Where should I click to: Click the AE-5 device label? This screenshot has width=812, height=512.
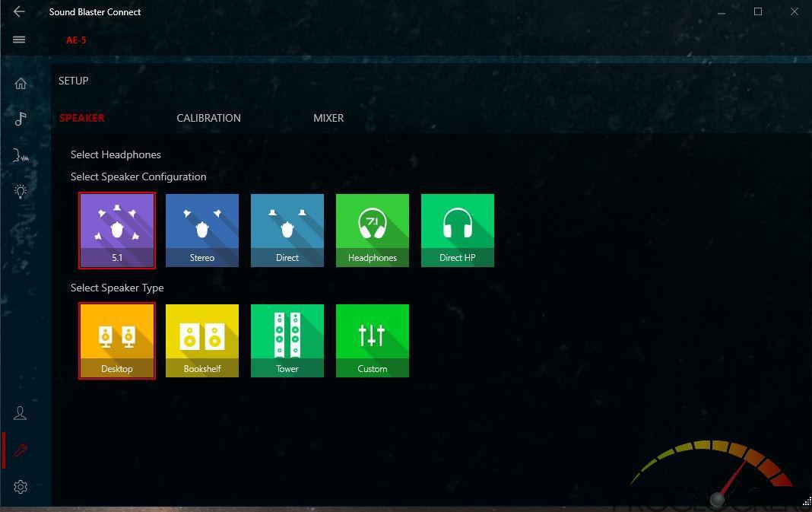[76, 40]
